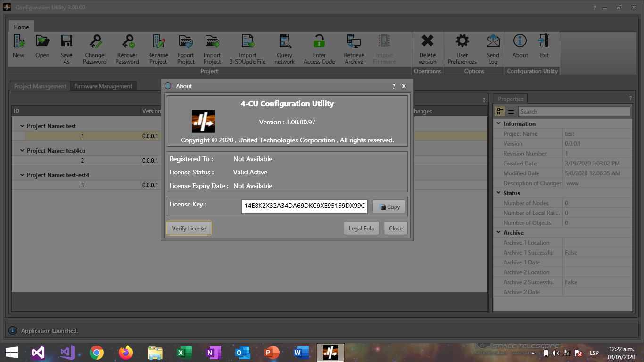644x362 pixels.
Task: Select the Change Password icon
Action: coord(95,41)
